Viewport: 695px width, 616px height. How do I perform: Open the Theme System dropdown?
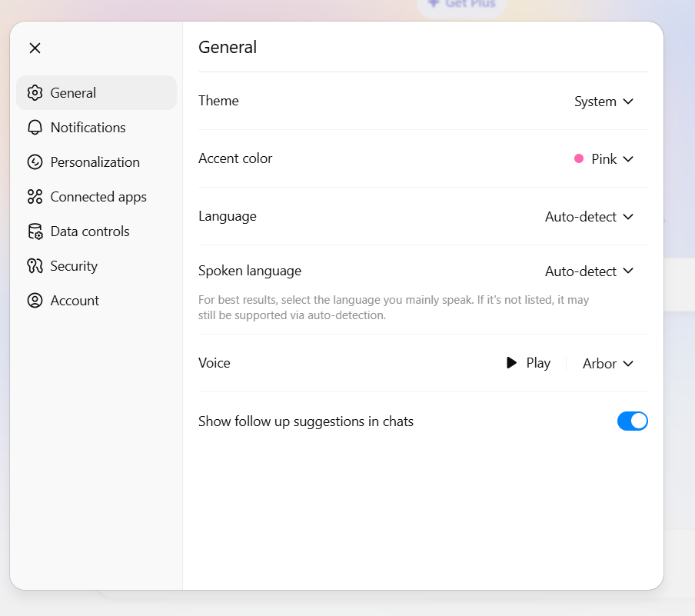pyautogui.click(x=604, y=102)
